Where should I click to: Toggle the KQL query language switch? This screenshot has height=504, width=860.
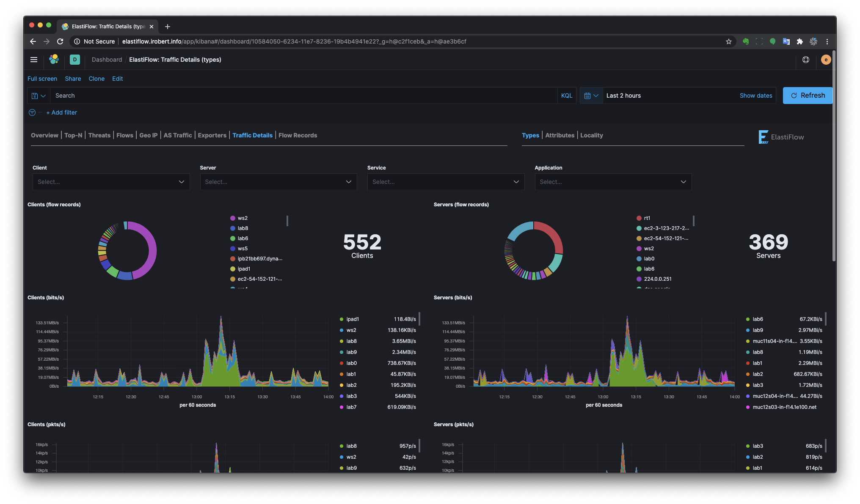(x=567, y=96)
